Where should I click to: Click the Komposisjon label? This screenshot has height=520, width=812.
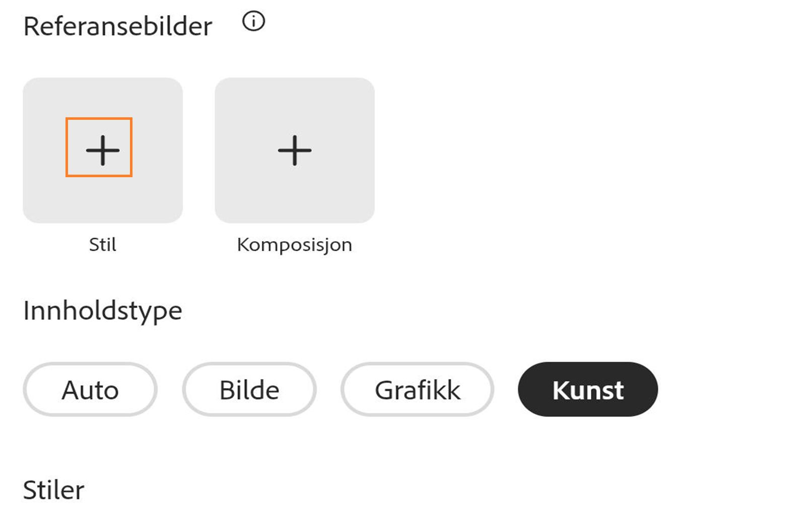[x=295, y=245]
